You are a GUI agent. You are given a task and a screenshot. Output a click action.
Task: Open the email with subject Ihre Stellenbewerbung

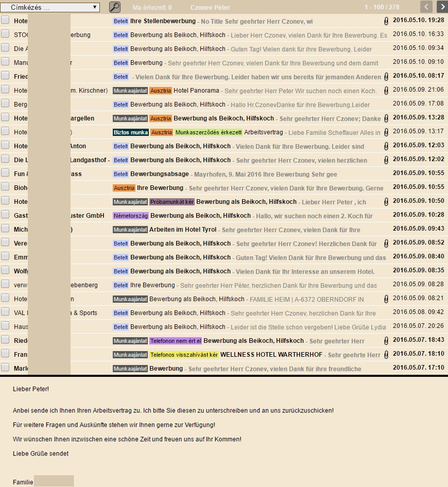click(163, 21)
